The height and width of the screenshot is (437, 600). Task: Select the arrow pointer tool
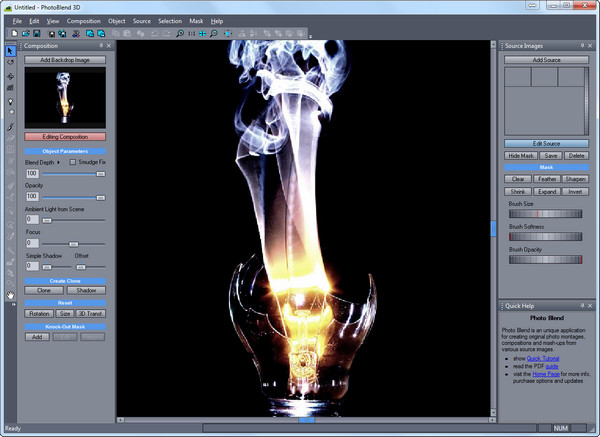pyautogui.click(x=10, y=50)
